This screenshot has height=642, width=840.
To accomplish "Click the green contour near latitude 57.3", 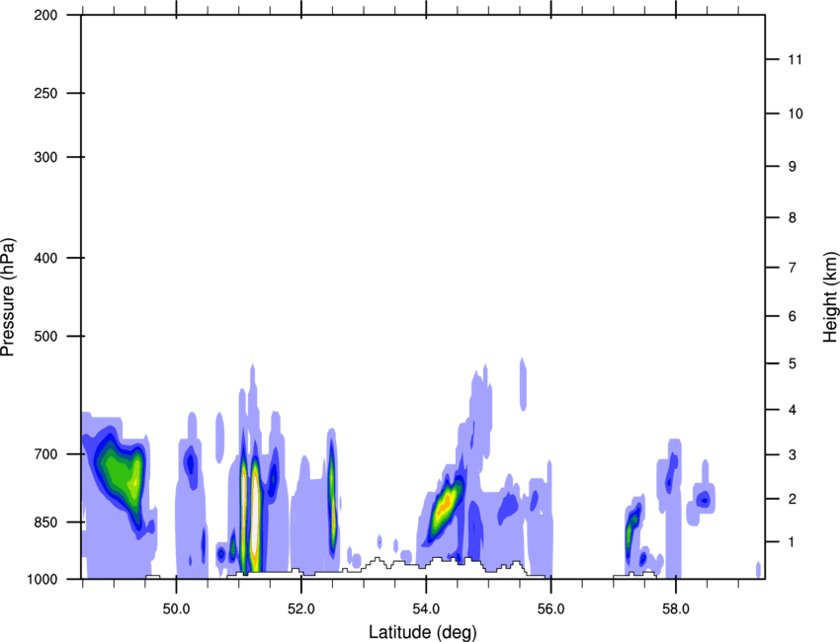I will pyautogui.click(x=632, y=530).
